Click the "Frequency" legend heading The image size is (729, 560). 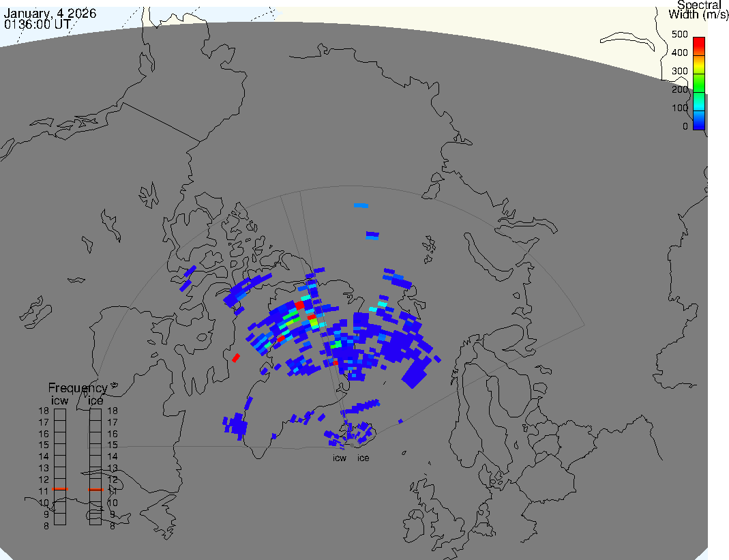click(x=78, y=388)
